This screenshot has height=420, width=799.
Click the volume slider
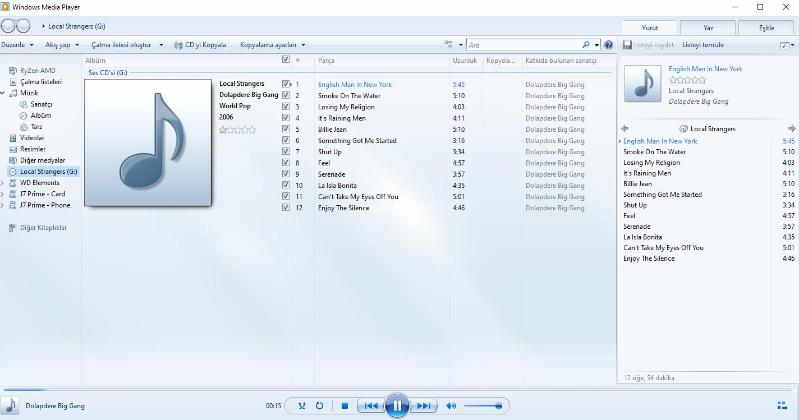click(x=483, y=406)
